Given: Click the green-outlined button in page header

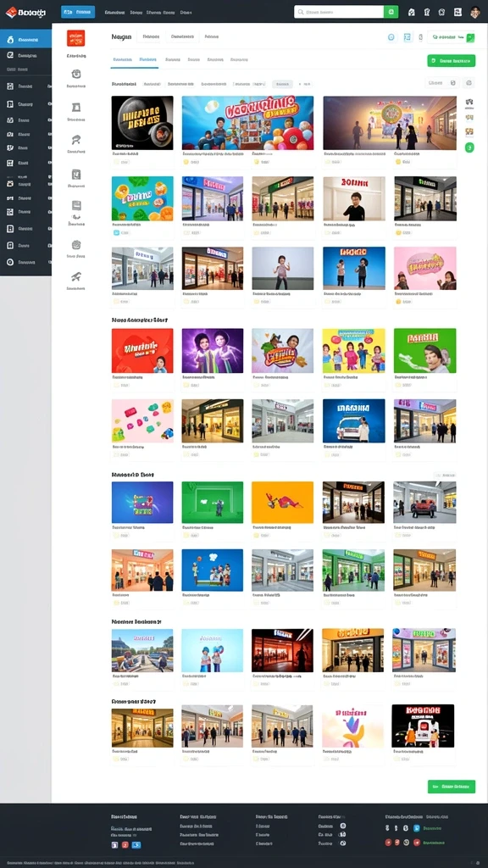Looking at the screenshot, I should [452, 37].
